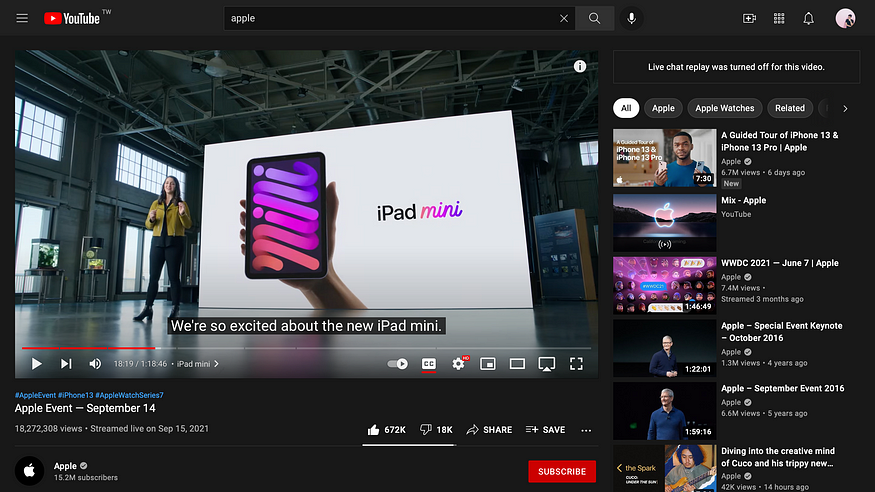Toggle closed captions off
875x492 pixels.
[429, 364]
